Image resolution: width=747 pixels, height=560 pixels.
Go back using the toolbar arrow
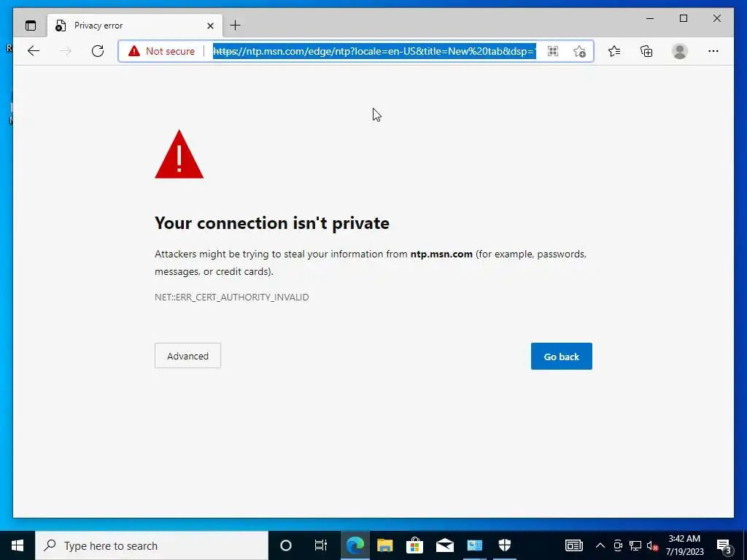34,51
